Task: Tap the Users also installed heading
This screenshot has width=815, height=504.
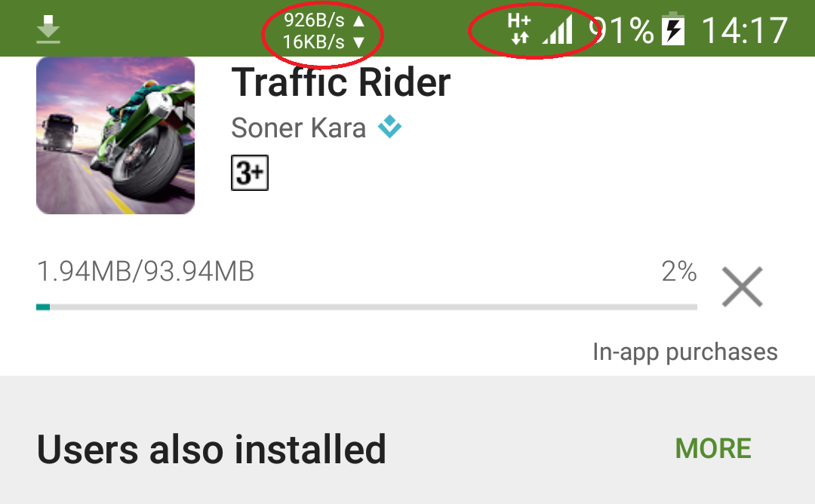Action: tap(211, 450)
